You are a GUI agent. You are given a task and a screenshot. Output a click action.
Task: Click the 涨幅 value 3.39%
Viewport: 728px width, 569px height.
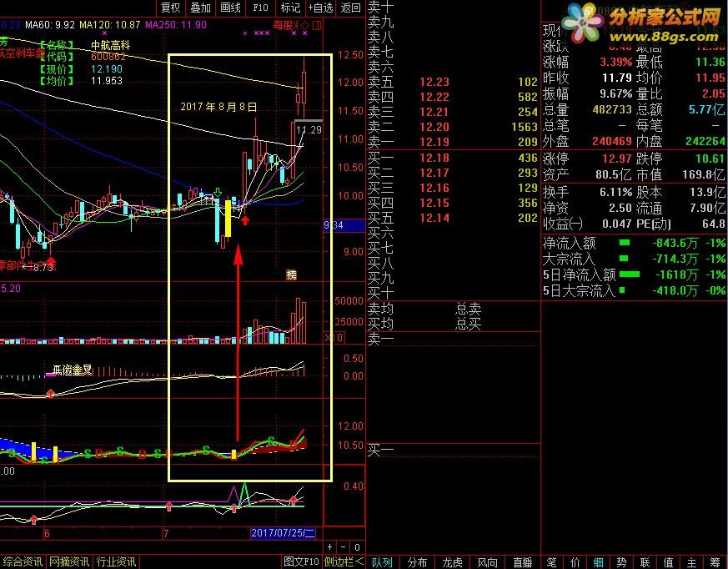(616, 63)
